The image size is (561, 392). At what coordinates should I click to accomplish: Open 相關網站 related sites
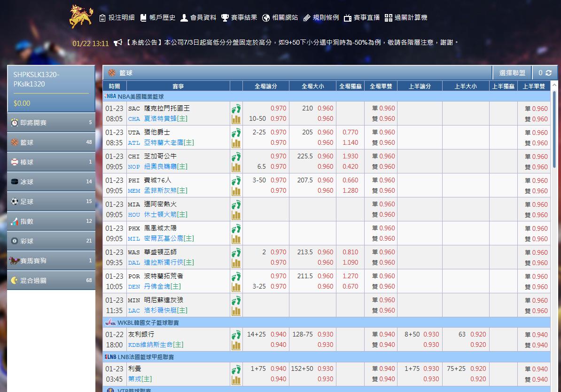tap(280, 17)
